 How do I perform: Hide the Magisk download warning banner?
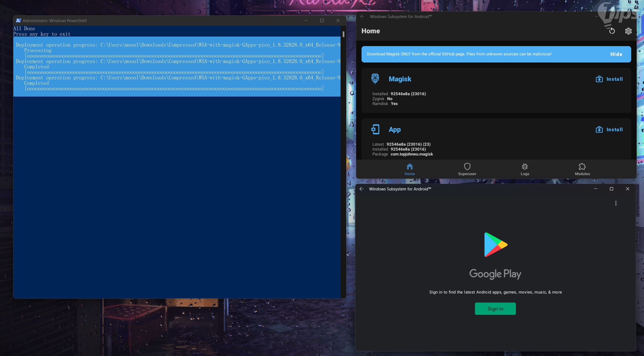pos(616,54)
